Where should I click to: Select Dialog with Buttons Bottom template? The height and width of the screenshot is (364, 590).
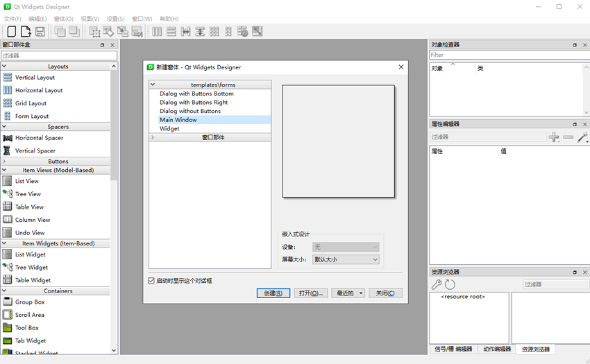coord(196,94)
